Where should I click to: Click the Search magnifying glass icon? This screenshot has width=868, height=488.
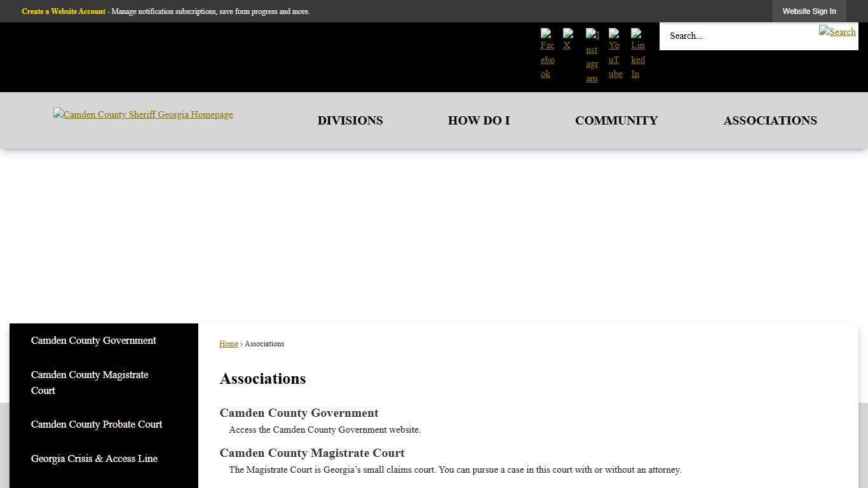(x=837, y=32)
